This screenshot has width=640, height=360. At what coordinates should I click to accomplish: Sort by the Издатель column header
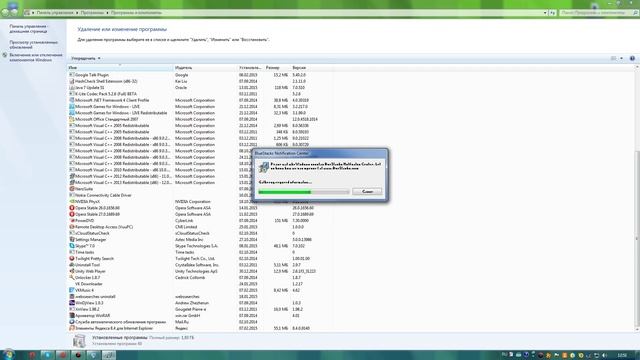205,67
